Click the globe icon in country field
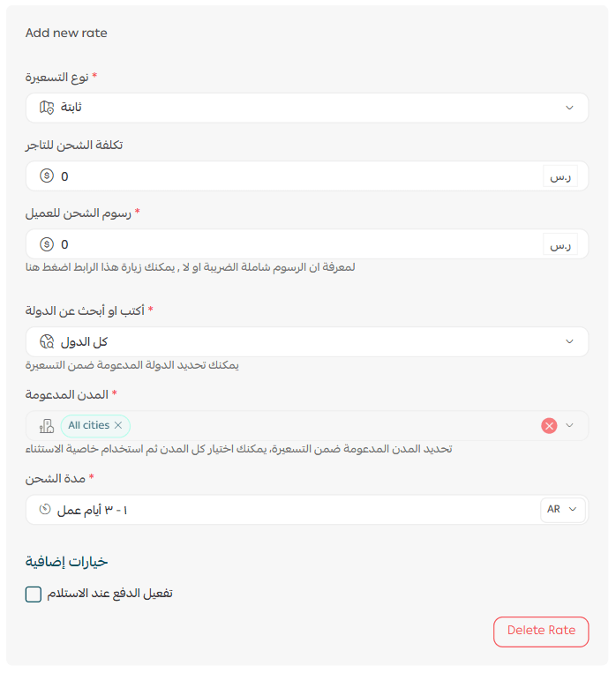Viewport: 616px width, 673px height. tap(47, 341)
